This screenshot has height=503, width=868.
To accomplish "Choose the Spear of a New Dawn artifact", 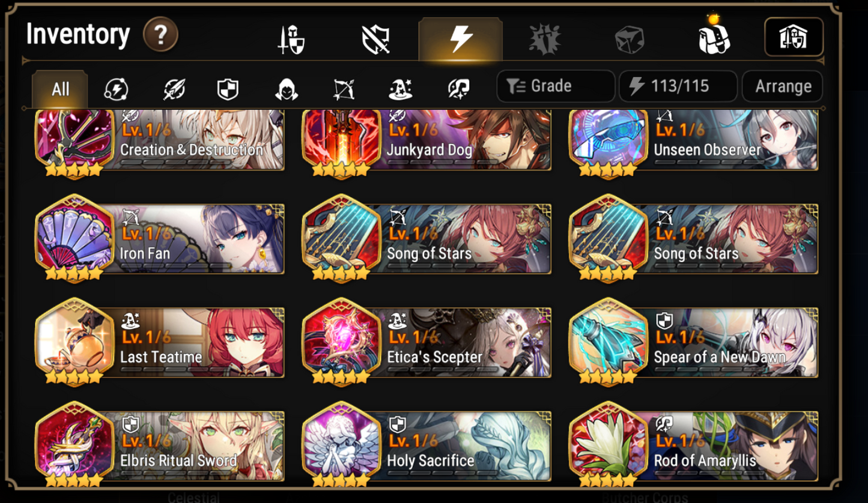I will click(693, 342).
